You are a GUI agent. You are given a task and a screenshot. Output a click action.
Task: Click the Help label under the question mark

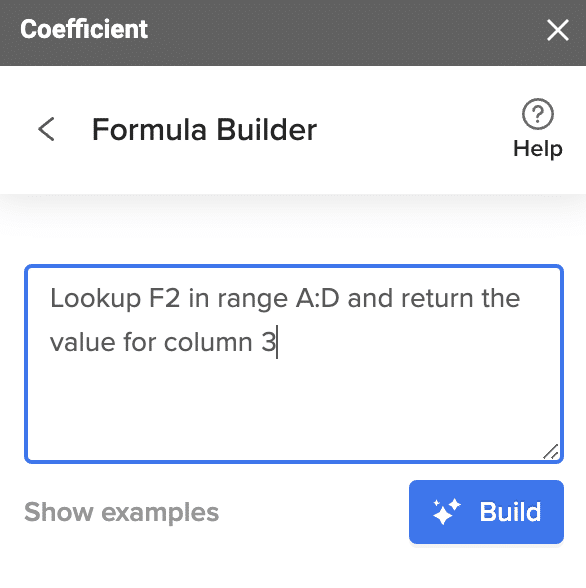(x=538, y=149)
